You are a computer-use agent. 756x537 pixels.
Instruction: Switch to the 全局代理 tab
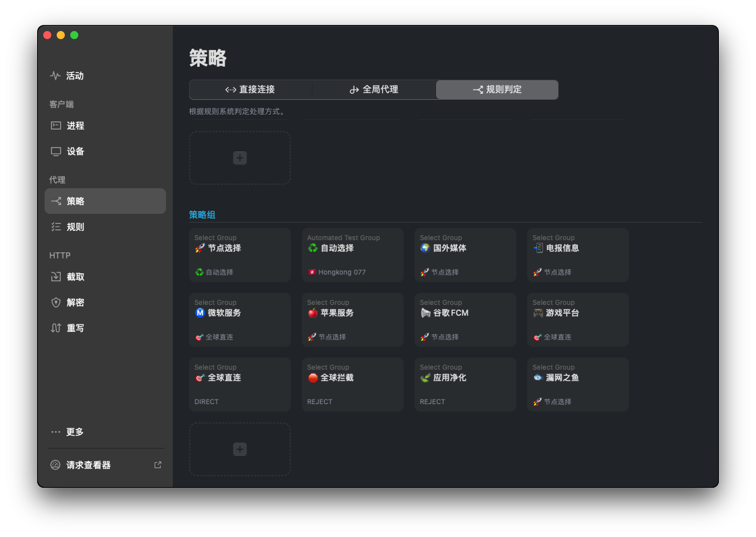tap(374, 89)
